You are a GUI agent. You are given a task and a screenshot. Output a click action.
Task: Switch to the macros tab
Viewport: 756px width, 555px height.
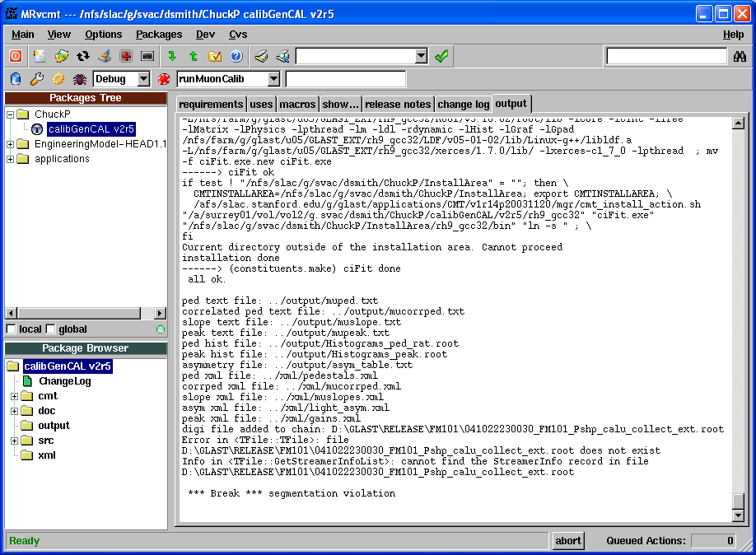(297, 104)
